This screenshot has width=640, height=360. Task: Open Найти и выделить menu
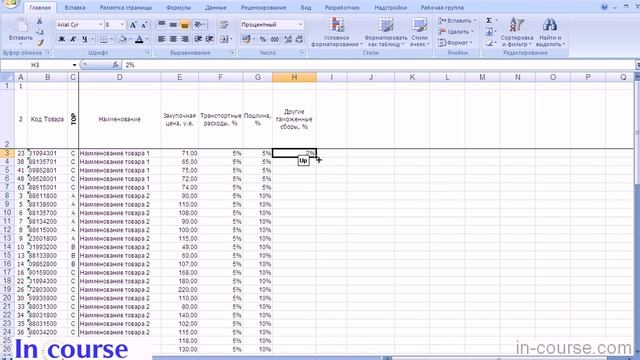pos(550,32)
